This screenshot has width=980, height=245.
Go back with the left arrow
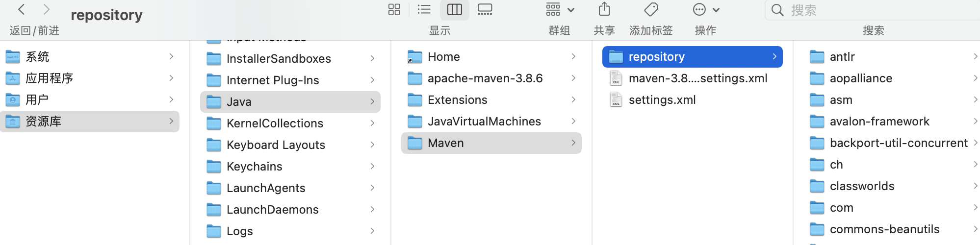22,10
